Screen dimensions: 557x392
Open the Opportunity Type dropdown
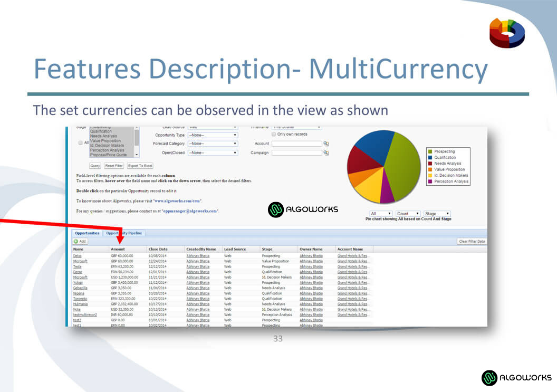click(213, 135)
